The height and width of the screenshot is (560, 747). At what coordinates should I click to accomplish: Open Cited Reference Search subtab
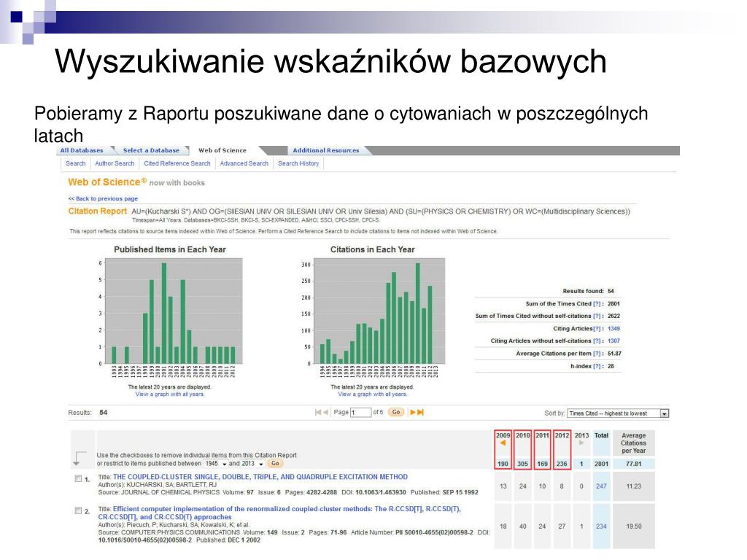(x=177, y=163)
